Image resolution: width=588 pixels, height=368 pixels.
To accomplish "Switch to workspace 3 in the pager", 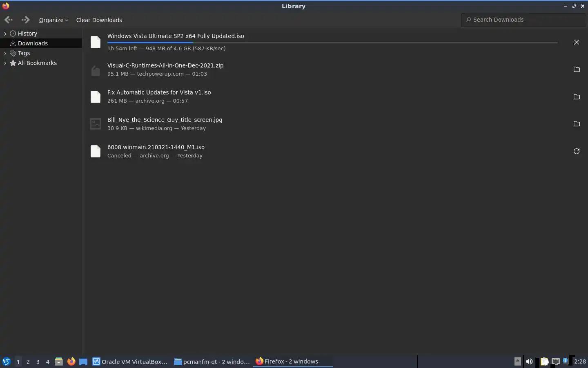I will (x=38, y=361).
